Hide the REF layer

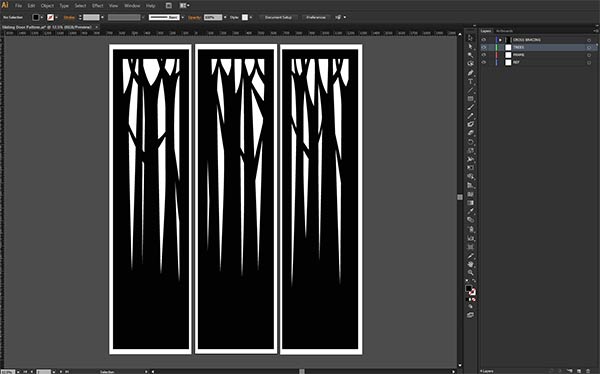click(484, 62)
